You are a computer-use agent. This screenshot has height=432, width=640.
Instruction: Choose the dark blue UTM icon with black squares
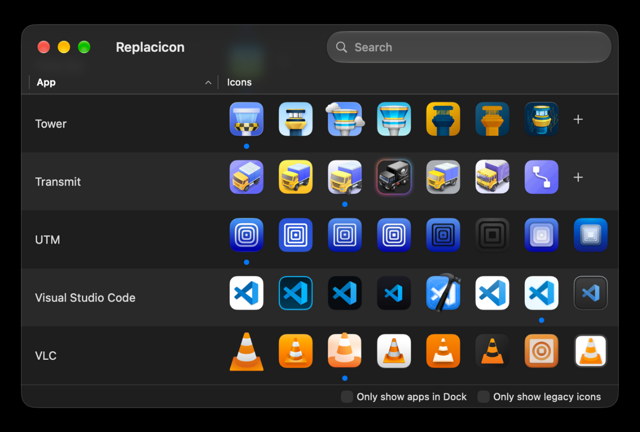tap(443, 235)
